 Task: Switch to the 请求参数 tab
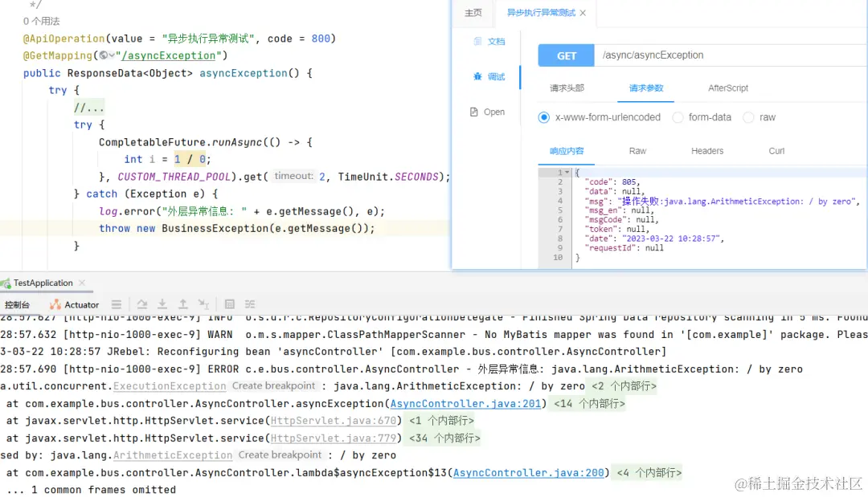click(646, 88)
